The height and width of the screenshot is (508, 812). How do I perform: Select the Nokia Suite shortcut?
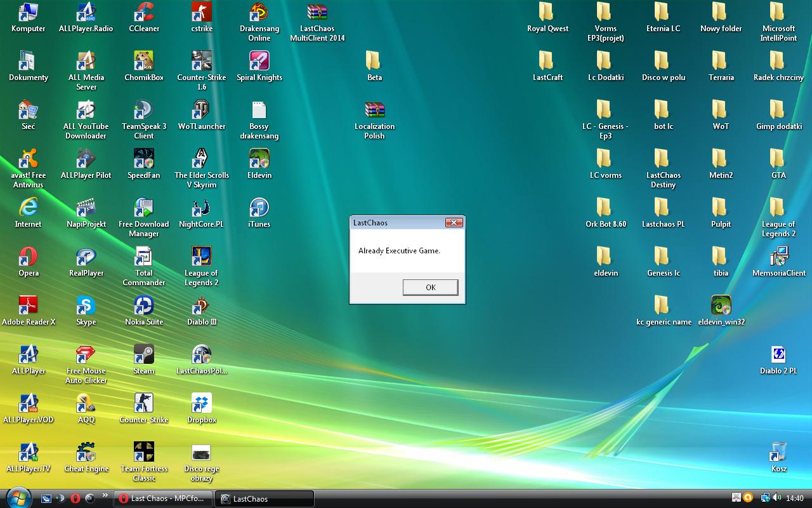pyautogui.click(x=144, y=311)
